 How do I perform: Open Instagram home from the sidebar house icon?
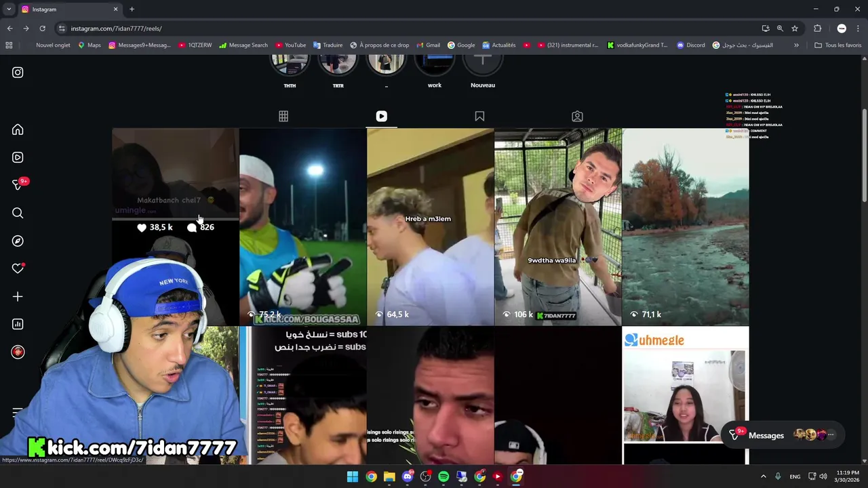coord(18,129)
